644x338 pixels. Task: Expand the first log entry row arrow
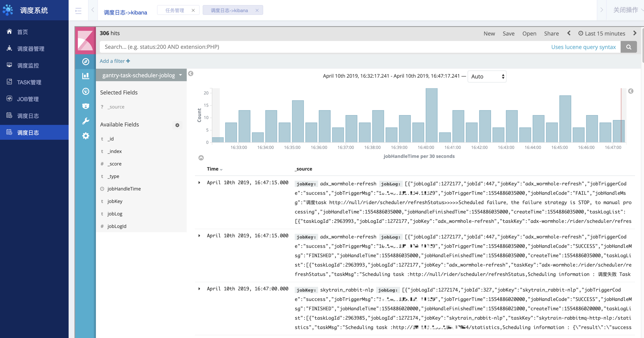[x=200, y=182]
